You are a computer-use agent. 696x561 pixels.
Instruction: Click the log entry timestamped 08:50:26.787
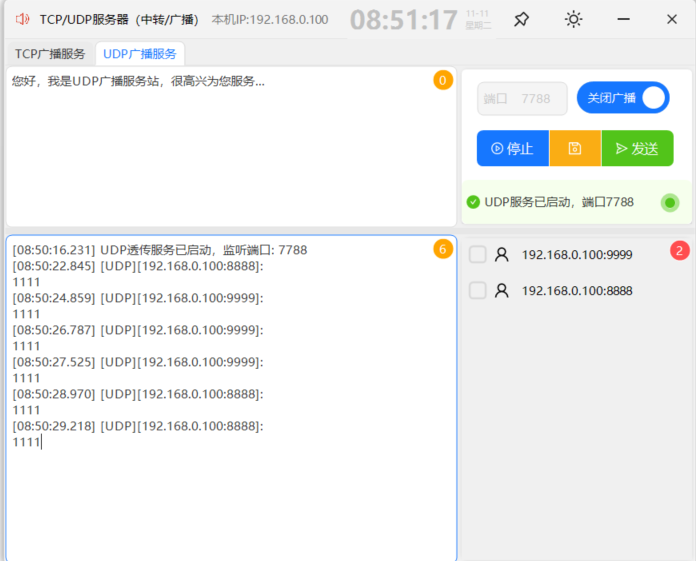[x=138, y=330]
